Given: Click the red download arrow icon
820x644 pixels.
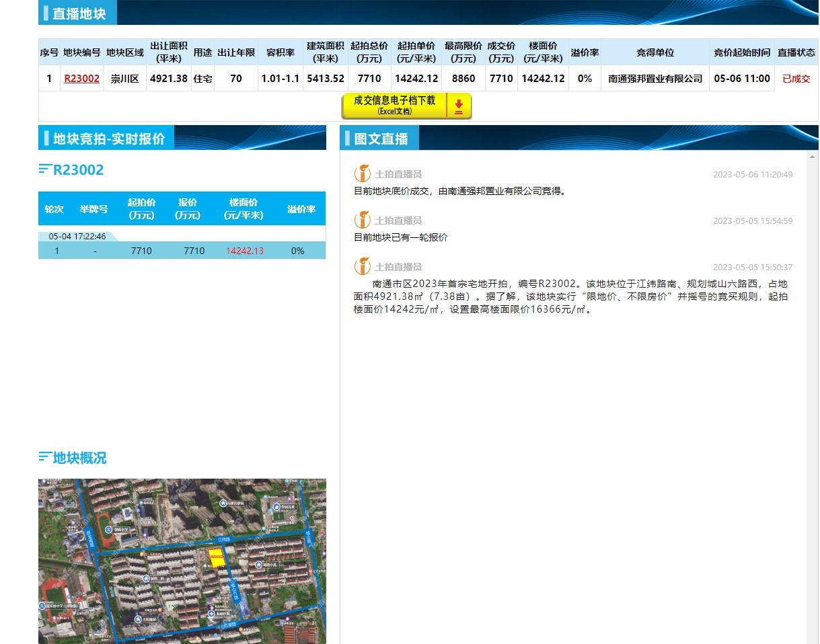Looking at the screenshot, I should tap(459, 106).
